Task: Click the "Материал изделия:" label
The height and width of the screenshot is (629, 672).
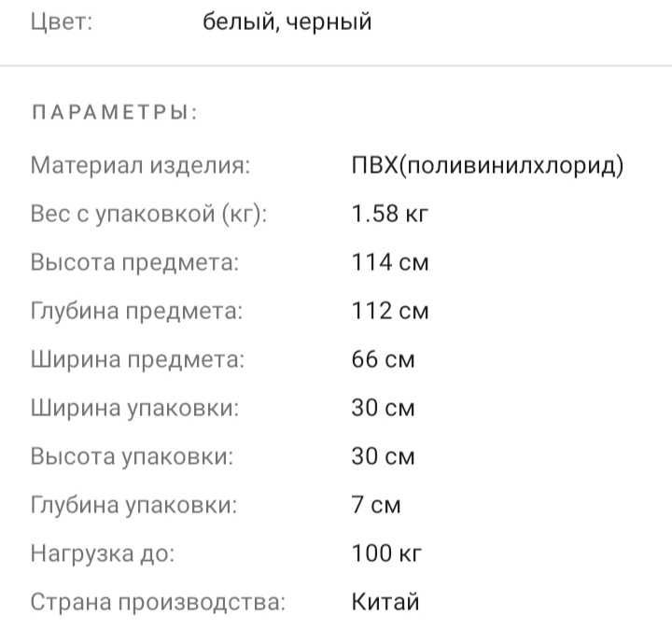Action: [141, 166]
